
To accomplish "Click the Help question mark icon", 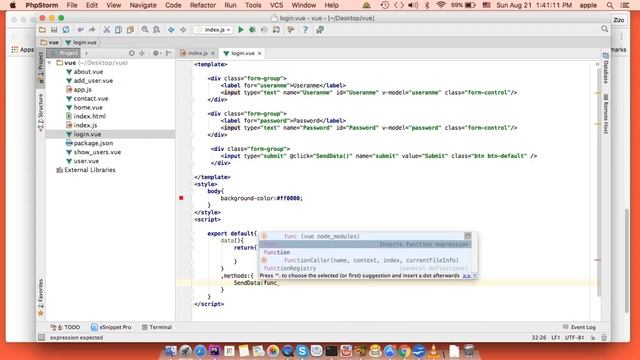I will [x=305, y=30].
